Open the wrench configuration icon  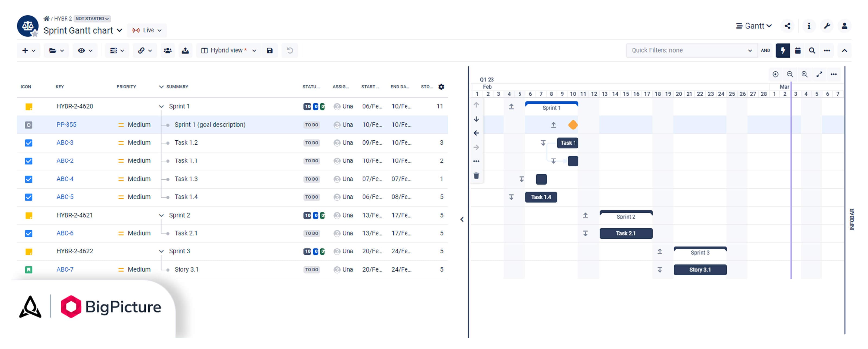(x=826, y=26)
